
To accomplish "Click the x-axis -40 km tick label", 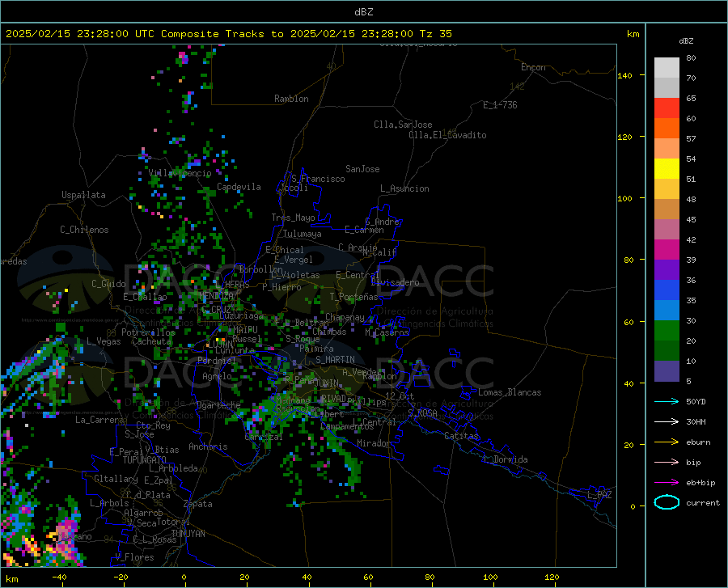I will click(59, 577).
